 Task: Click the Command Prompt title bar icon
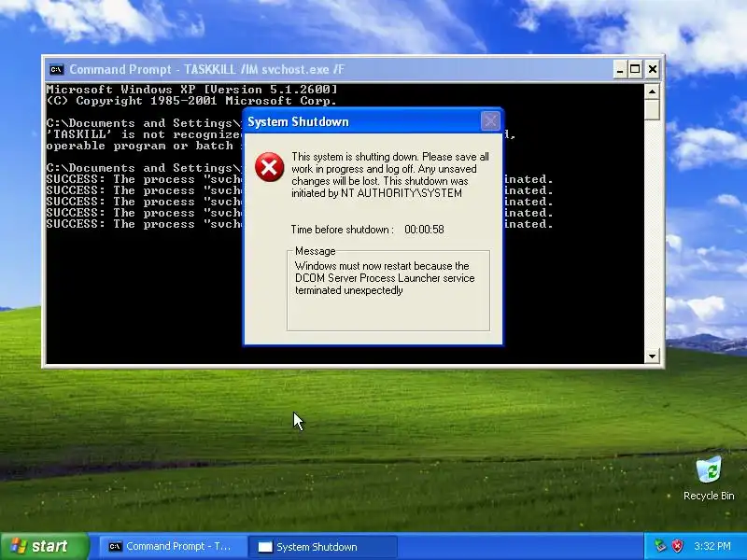point(56,69)
